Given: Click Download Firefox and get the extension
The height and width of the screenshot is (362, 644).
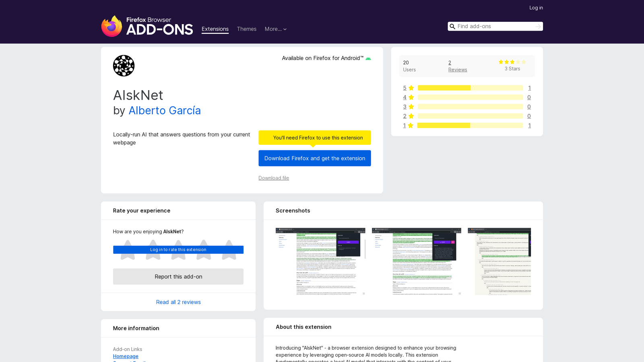Looking at the screenshot, I should pos(315,158).
